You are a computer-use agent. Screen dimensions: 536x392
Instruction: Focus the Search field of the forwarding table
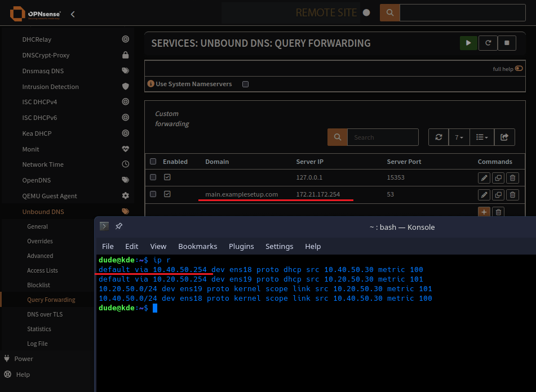click(383, 137)
